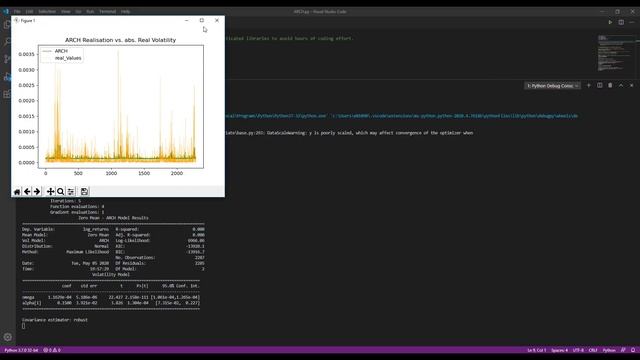Open the Source Control view

[7, 59]
